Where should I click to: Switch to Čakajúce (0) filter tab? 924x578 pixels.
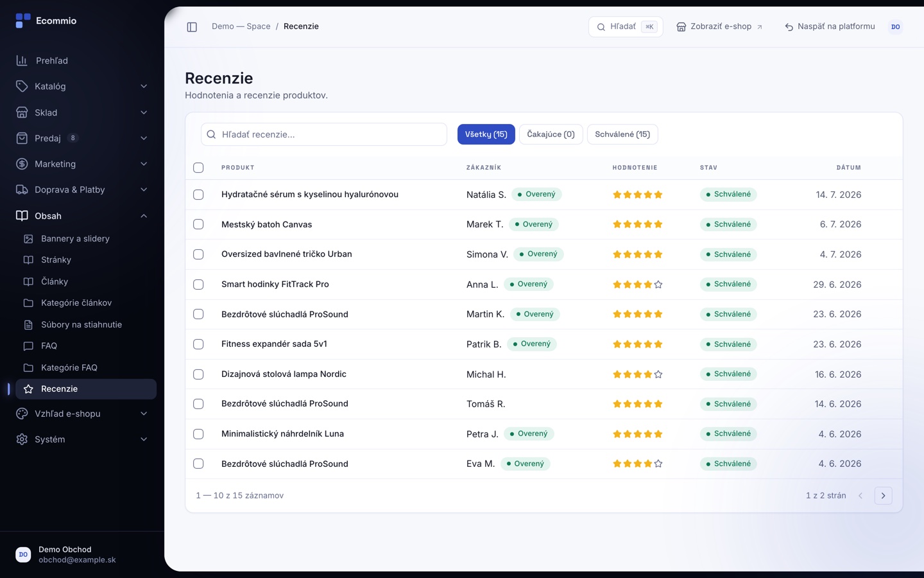551,134
